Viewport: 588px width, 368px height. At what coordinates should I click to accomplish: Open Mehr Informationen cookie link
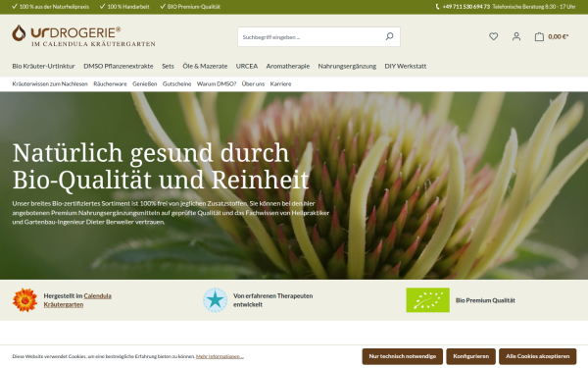[220, 356]
